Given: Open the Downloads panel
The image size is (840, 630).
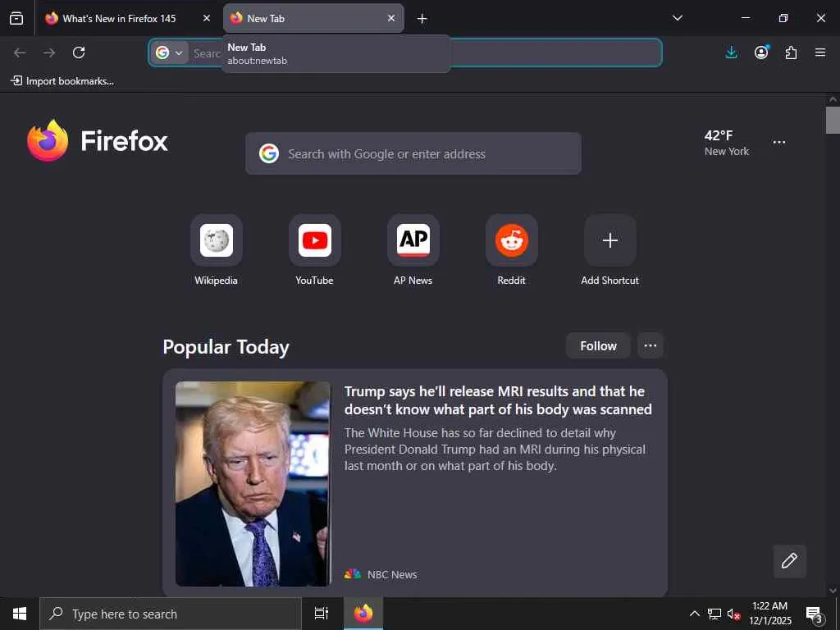Looking at the screenshot, I should (x=731, y=52).
